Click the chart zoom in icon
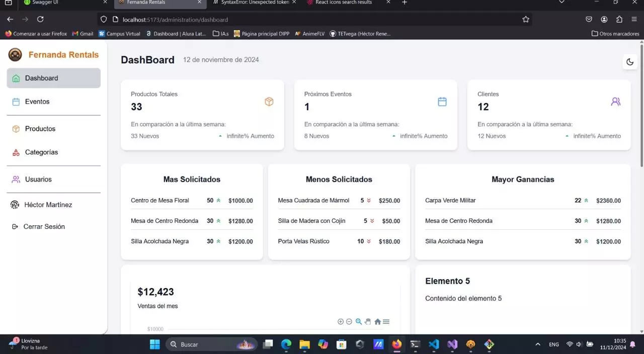The height and width of the screenshot is (354, 644). click(x=341, y=322)
